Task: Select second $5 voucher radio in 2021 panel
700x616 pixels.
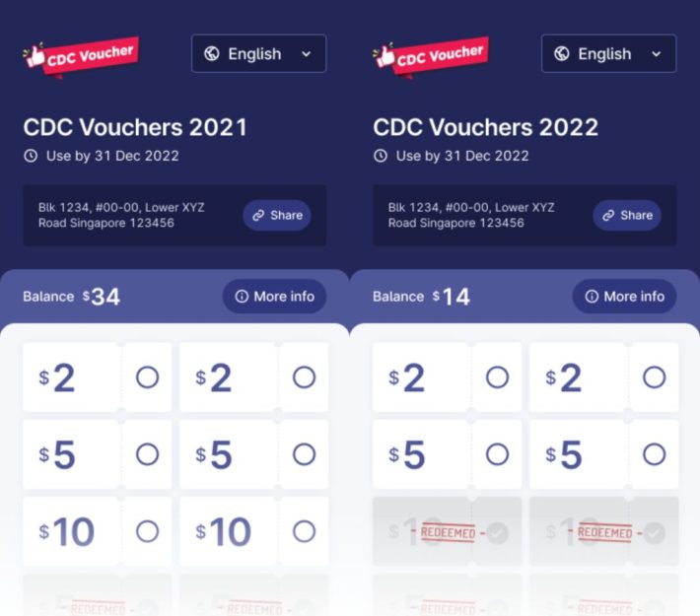Action: coord(304,454)
